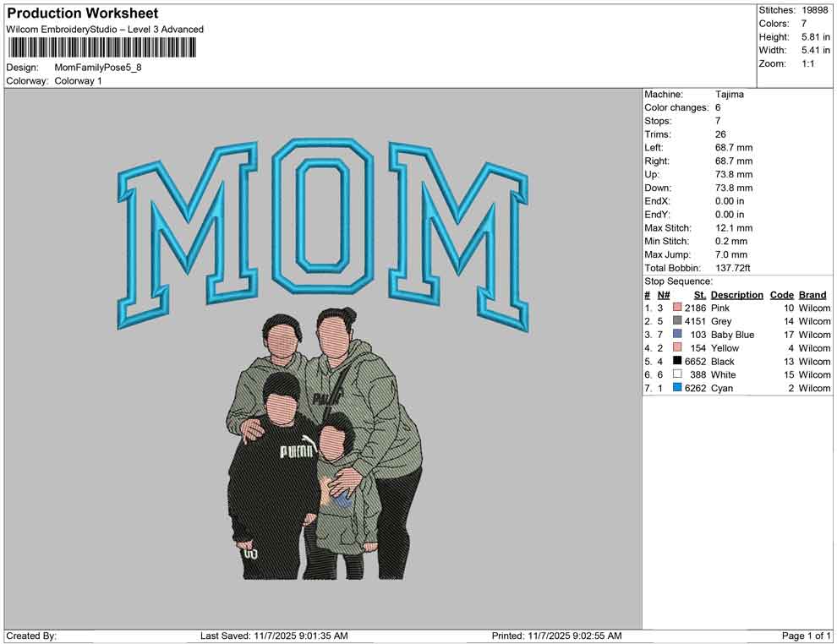Select the Cyan swatch in row 7
The image size is (837, 644).
[676, 388]
